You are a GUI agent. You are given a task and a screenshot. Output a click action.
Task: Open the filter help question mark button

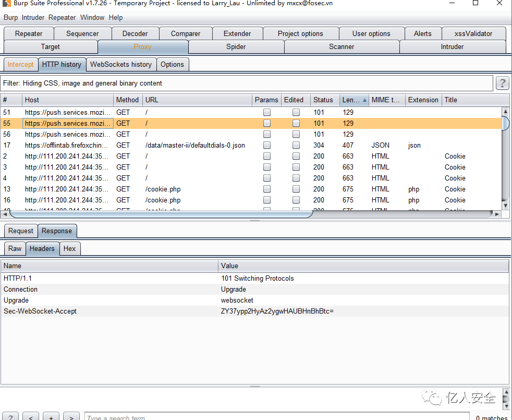502,83
